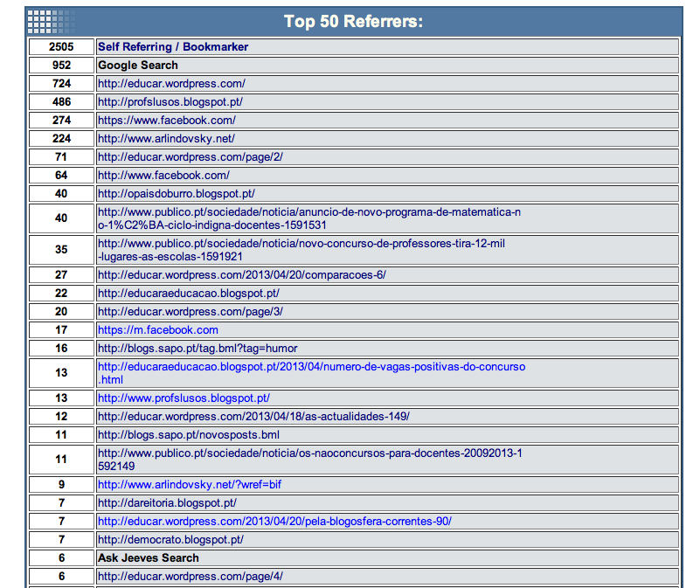This screenshot has width=700, height=588.
Task: Open the comparacoes-6 post link
Action: pos(242,275)
